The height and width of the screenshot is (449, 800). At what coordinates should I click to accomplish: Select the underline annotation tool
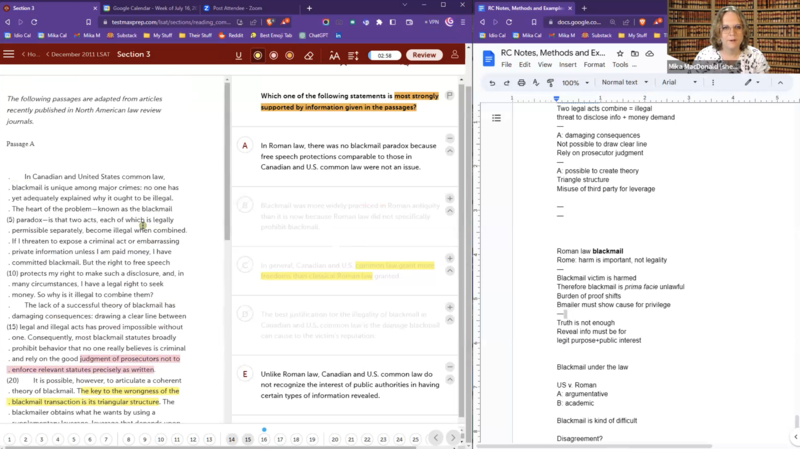tap(239, 55)
